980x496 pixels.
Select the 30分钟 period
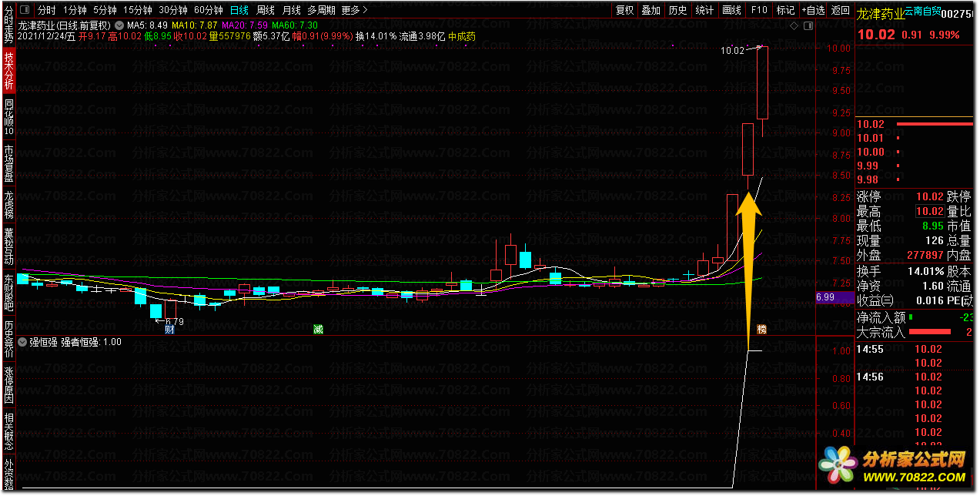[x=173, y=10]
